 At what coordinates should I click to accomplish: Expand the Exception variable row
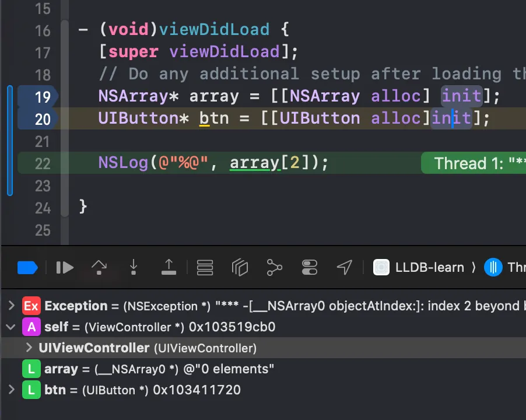pyautogui.click(x=11, y=306)
